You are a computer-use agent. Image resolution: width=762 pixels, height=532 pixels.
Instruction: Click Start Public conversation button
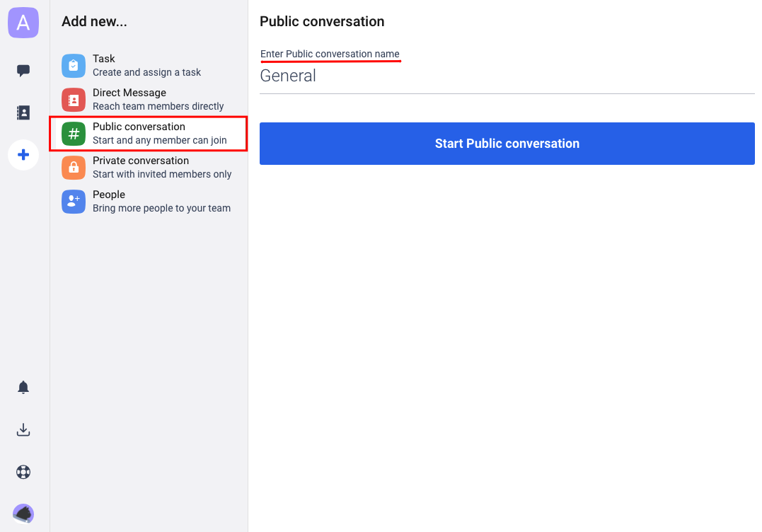pos(507,144)
